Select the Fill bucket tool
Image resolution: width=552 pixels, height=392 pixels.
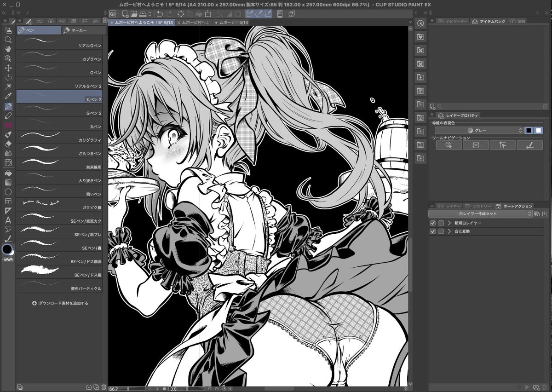coord(8,173)
